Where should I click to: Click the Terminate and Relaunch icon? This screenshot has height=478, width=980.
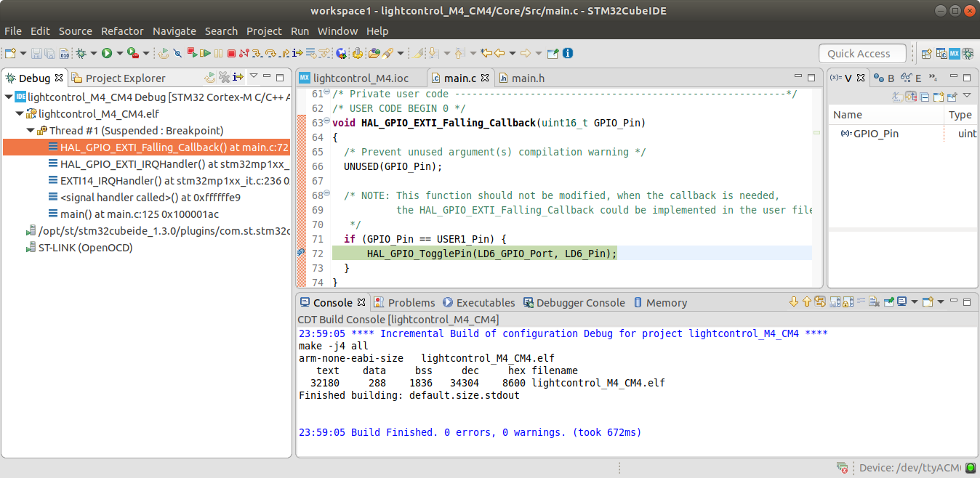pos(193,53)
